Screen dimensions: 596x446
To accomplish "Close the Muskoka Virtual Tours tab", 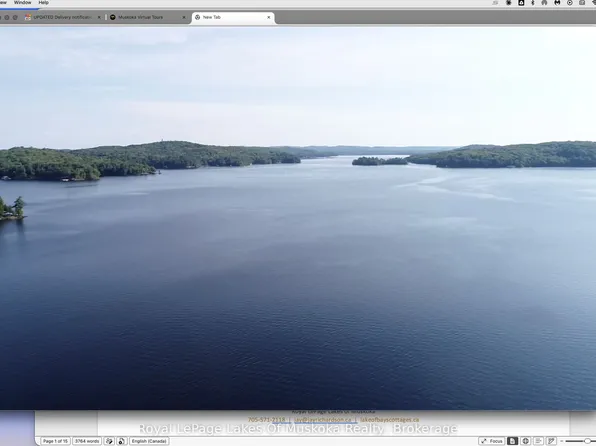I will (184, 17).
